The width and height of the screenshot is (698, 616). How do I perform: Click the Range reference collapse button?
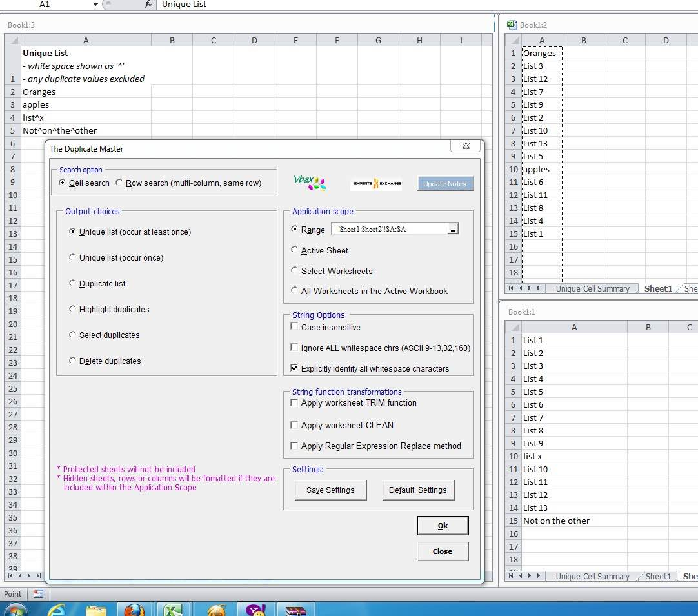452,229
